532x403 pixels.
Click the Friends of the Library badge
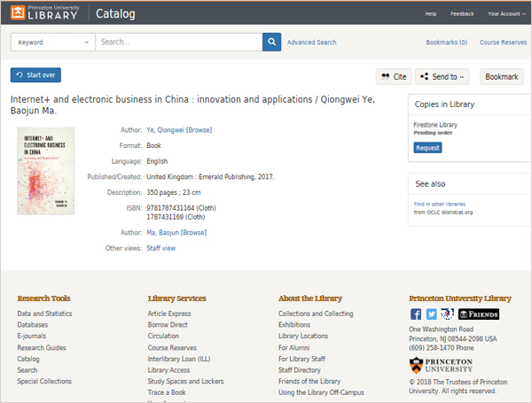(x=479, y=314)
